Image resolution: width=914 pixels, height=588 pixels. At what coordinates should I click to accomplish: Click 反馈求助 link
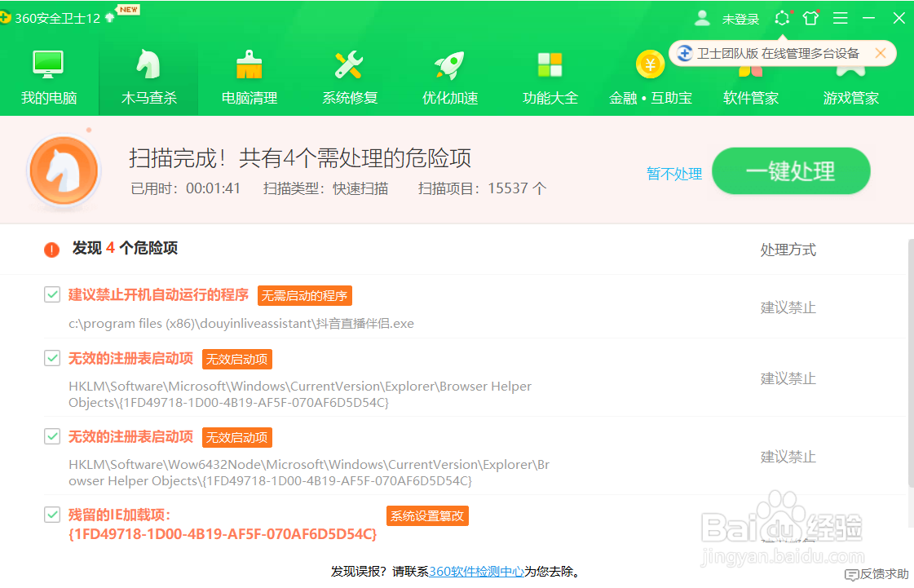[885, 575]
